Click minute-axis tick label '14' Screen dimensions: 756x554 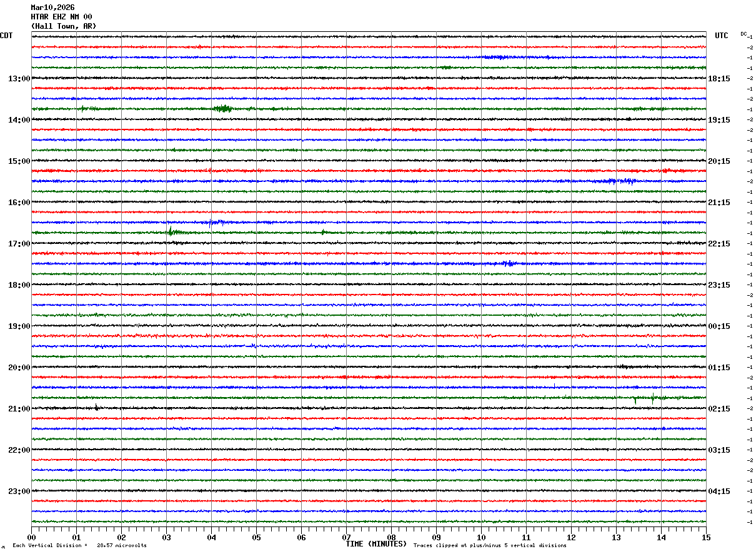(x=661, y=538)
